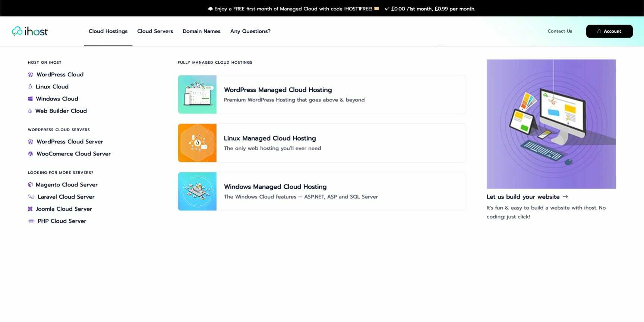This screenshot has height=322, width=644.
Task: Open the Cloud Hostings menu
Action: click(x=108, y=31)
